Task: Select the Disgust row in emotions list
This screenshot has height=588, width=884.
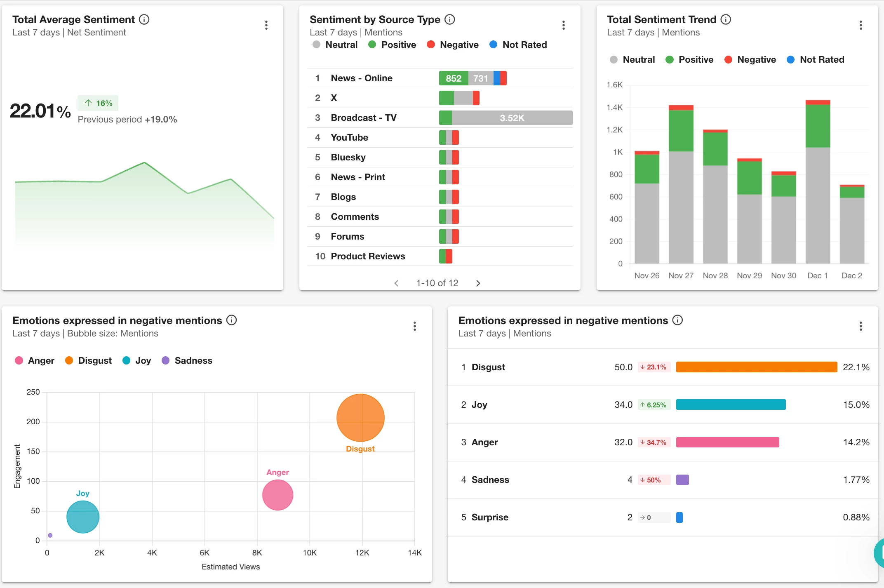Action: (488, 367)
